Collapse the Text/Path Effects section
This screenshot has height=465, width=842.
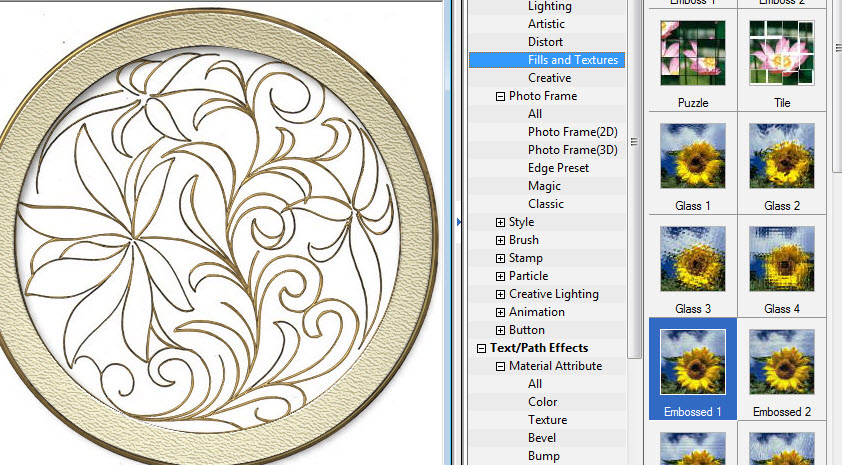(x=482, y=348)
